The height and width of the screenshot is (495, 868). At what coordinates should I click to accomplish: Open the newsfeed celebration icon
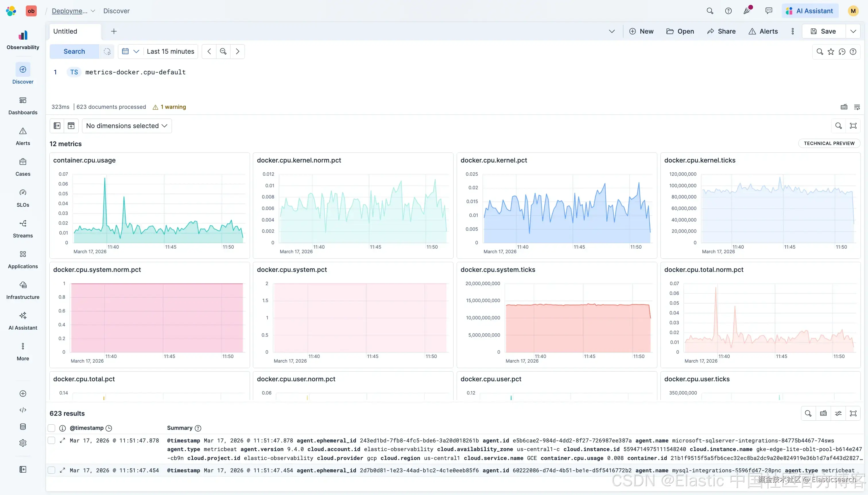pyautogui.click(x=747, y=11)
